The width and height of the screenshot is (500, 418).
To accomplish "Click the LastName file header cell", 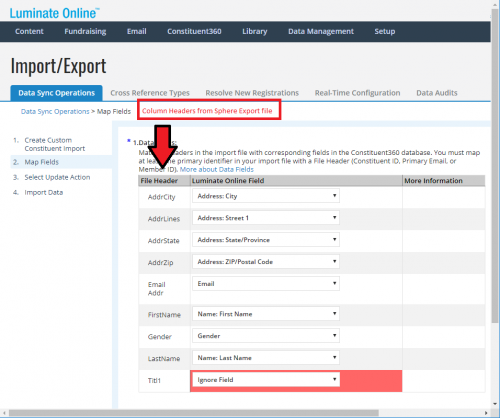I will [164, 359].
